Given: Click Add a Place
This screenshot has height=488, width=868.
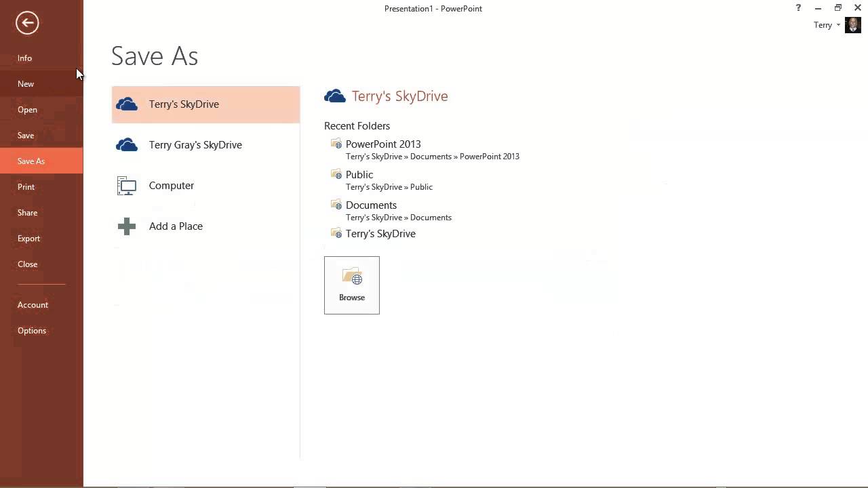Looking at the screenshot, I should click(x=205, y=226).
